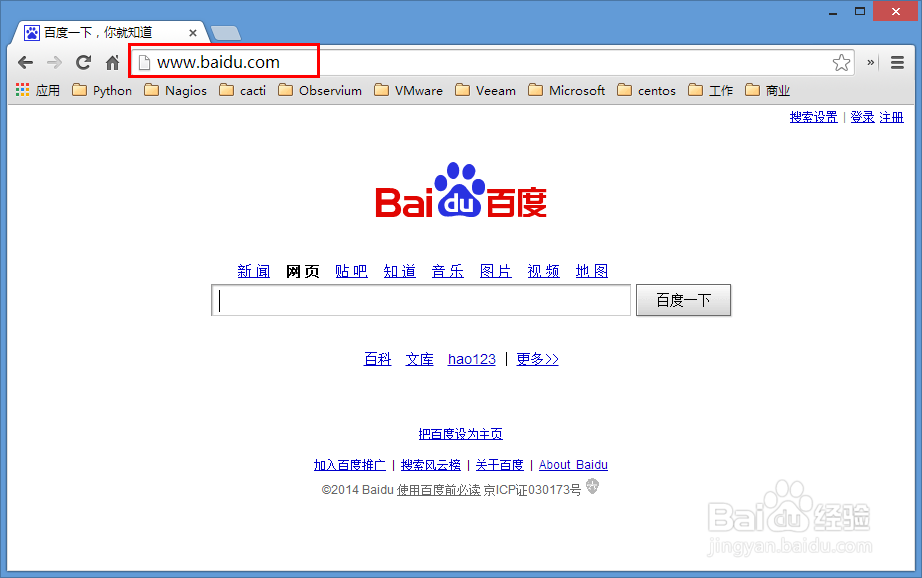922x578 pixels.
Task: Open the 知道 search category
Action: pyautogui.click(x=399, y=271)
